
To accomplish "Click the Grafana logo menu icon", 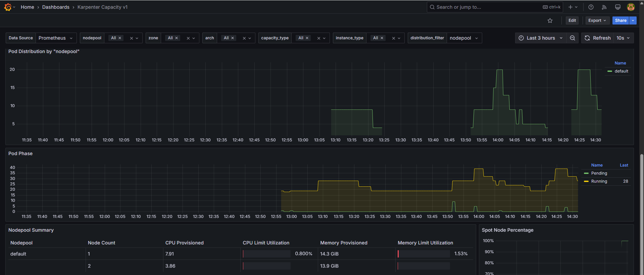I will [x=8, y=7].
